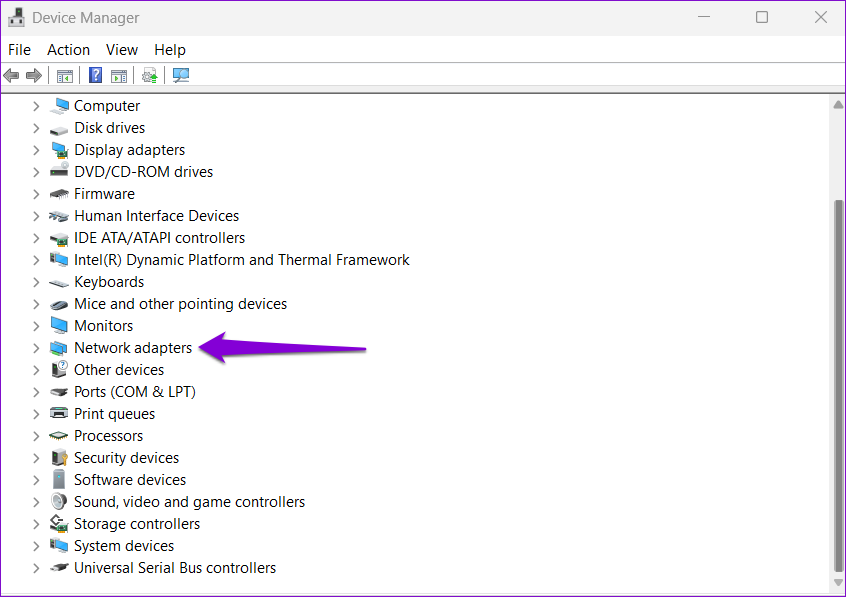The image size is (846, 597).
Task: Click the Security devices icon
Action: coord(59,458)
